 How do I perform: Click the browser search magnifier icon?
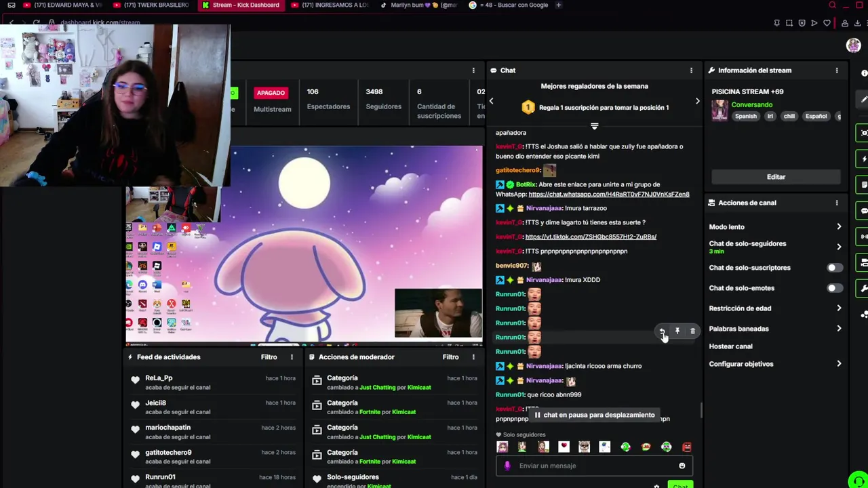pos(832,5)
